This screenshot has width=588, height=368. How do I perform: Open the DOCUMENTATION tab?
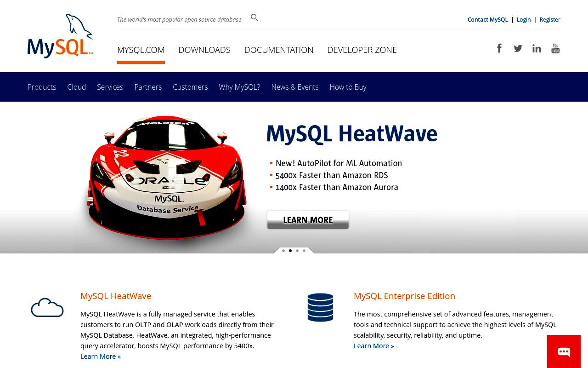279,50
